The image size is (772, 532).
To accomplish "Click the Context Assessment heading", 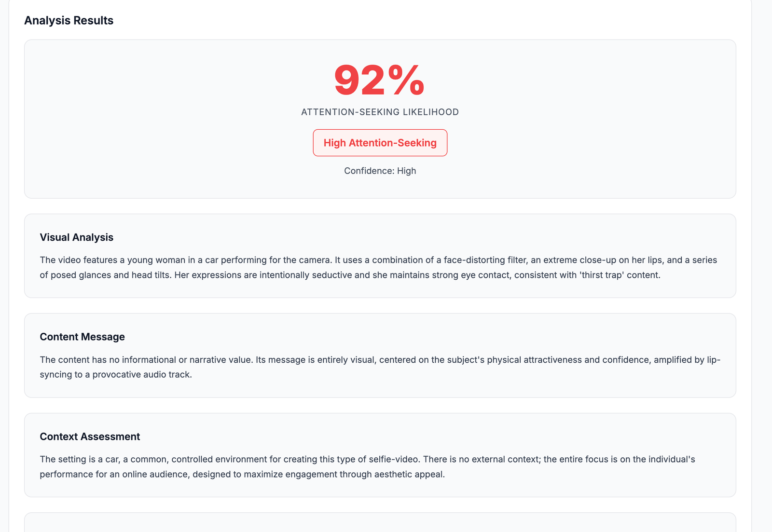I will [x=90, y=437].
